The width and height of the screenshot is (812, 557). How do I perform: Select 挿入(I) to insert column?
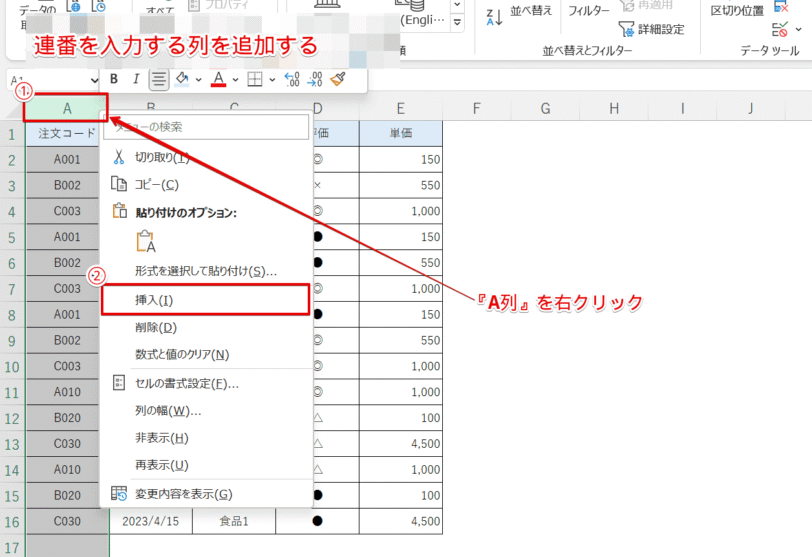(x=205, y=300)
